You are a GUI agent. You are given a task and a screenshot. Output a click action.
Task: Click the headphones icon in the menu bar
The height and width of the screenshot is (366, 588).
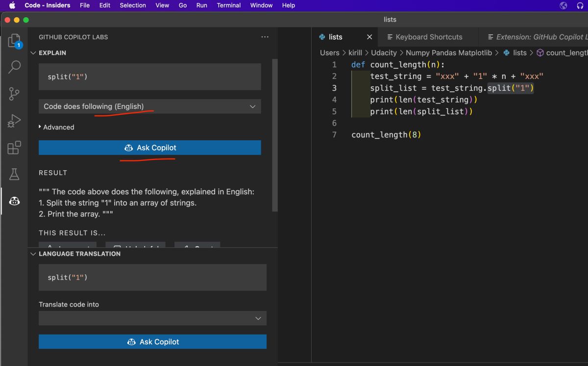click(x=581, y=5)
